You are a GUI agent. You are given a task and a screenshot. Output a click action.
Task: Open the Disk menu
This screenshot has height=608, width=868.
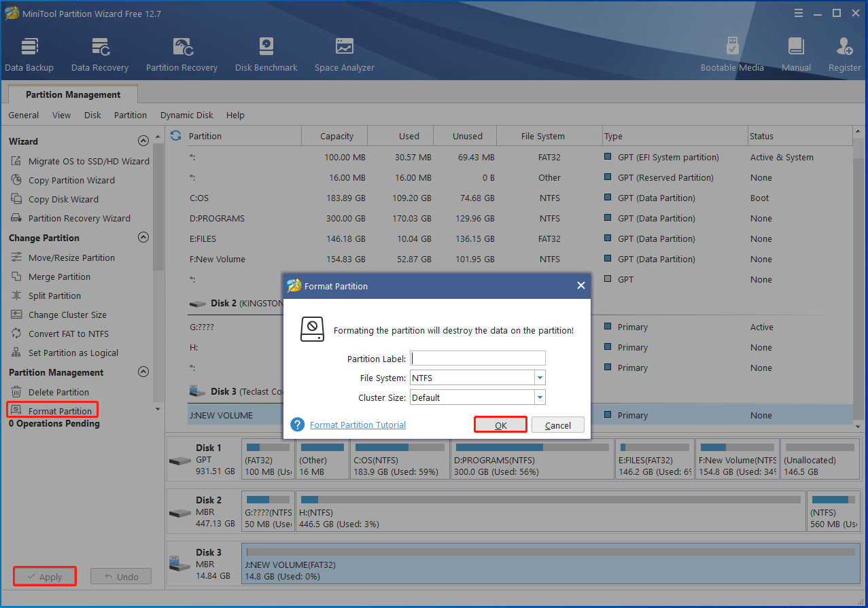pos(92,115)
